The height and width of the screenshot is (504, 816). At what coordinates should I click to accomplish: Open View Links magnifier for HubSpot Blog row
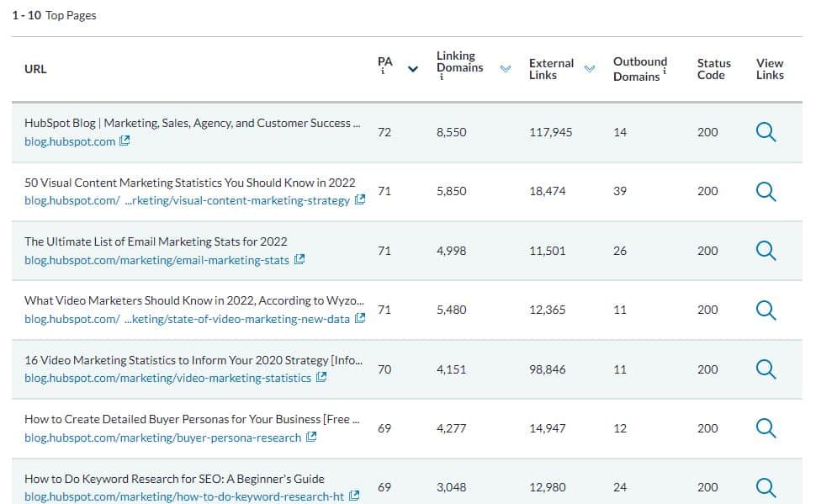tap(766, 132)
